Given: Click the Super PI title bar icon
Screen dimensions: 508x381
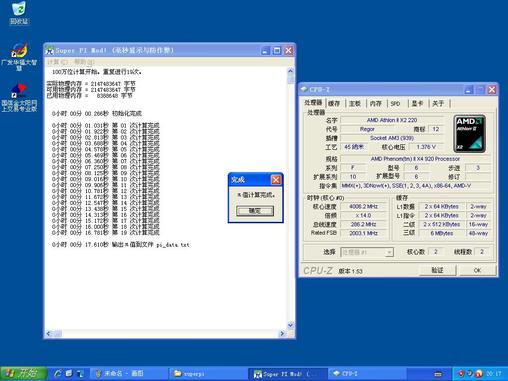Looking at the screenshot, I should (50, 51).
